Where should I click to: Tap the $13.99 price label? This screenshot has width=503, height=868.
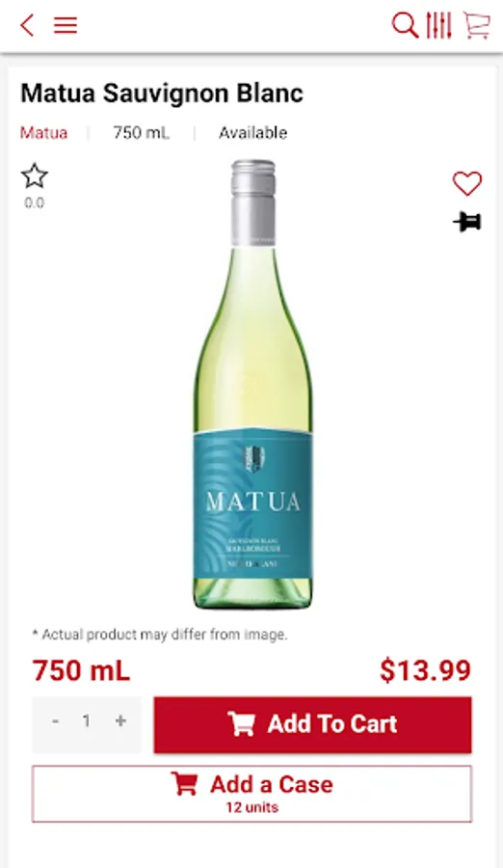(x=425, y=670)
